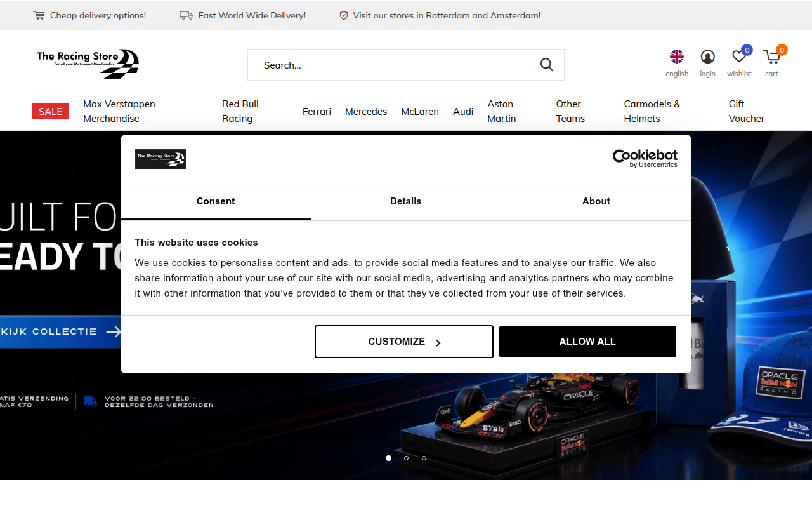Click the Cheap delivery options! text
The height and width of the screenshot is (508, 812).
tap(98, 15)
